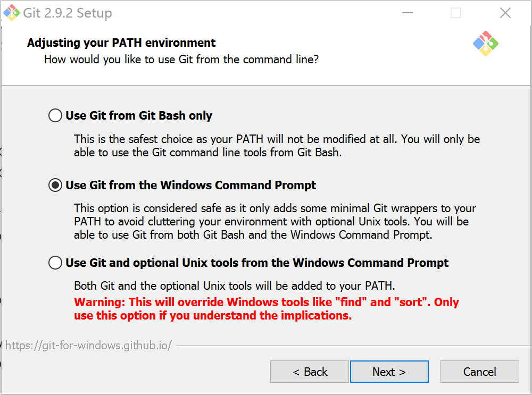Continue setup with the Next button
The width and height of the screenshot is (532, 395).
point(389,372)
